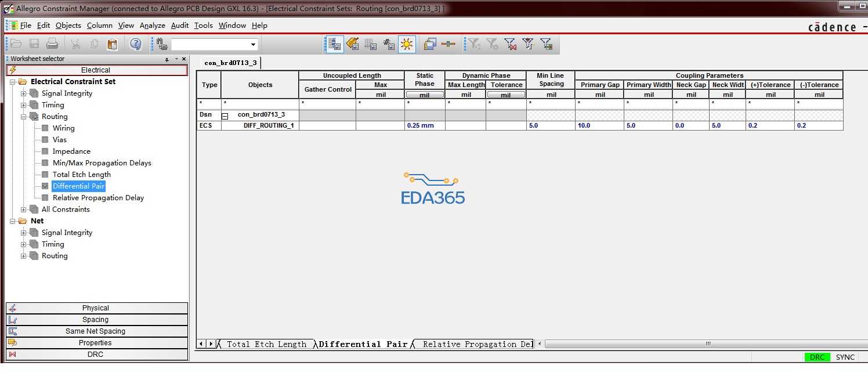This screenshot has width=868, height=376.
Task: Switch to Relative Propagation Del bottom tab
Action: (477, 344)
